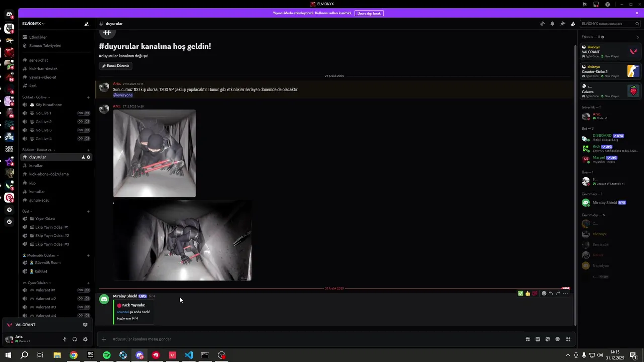Collapse the Sohbet - Go live category

click(x=36, y=97)
